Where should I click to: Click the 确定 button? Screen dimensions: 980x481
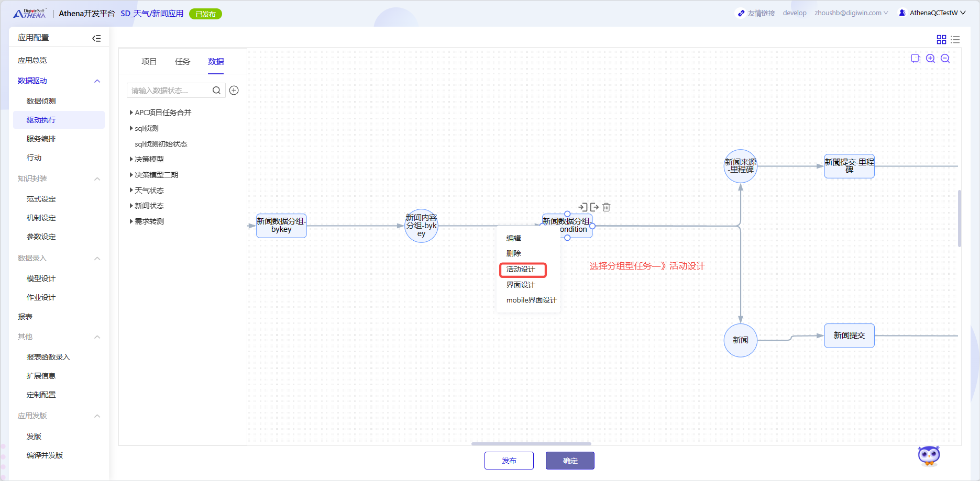(570, 461)
